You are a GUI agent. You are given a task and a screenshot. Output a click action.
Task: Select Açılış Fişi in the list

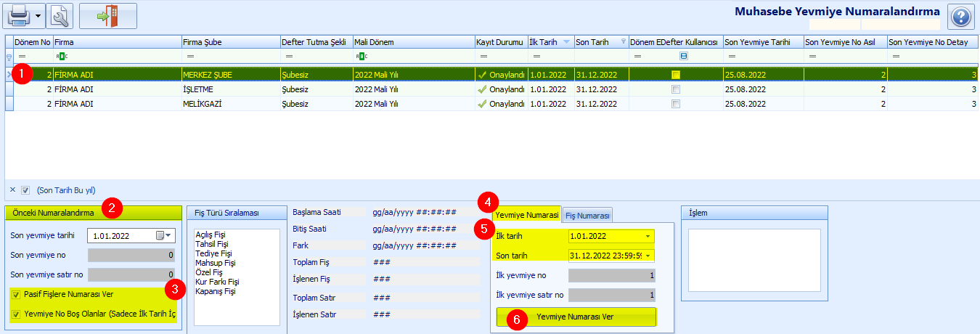click(211, 234)
